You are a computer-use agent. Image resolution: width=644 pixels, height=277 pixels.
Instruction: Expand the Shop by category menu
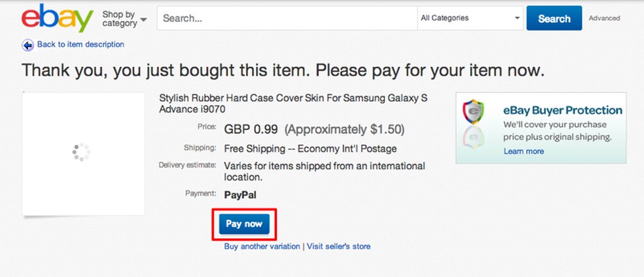pos(124,18)
